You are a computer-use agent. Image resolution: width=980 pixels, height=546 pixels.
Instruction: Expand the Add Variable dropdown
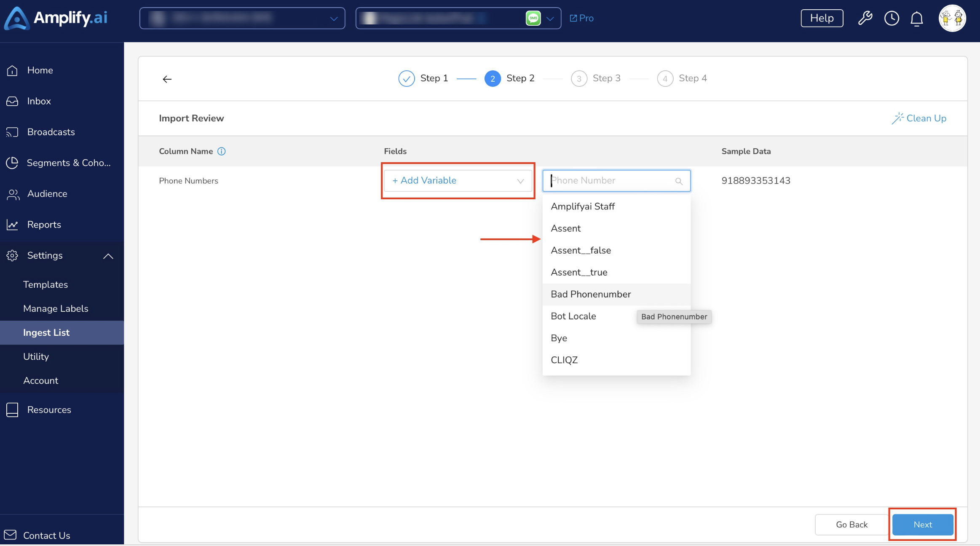coord(458,181)
